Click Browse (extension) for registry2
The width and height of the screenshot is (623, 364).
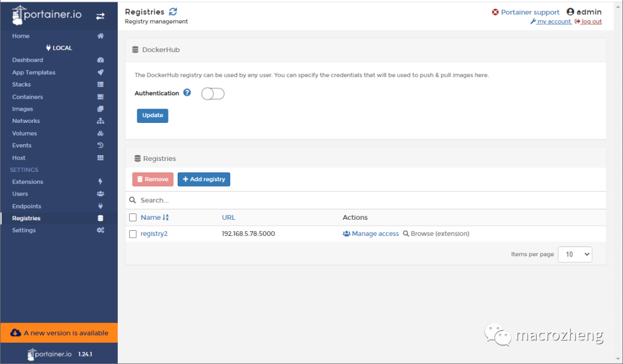[x=436, y=234]
